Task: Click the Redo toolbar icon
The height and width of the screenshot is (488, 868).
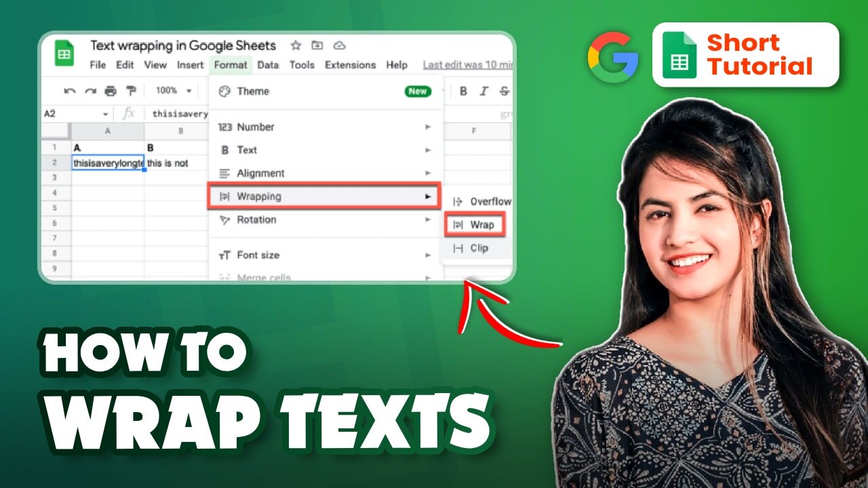Action: point(90,91)
